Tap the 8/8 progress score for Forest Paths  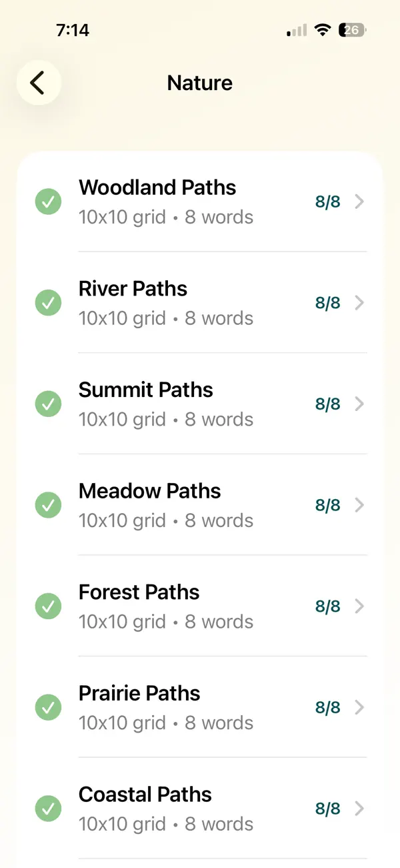328,606
